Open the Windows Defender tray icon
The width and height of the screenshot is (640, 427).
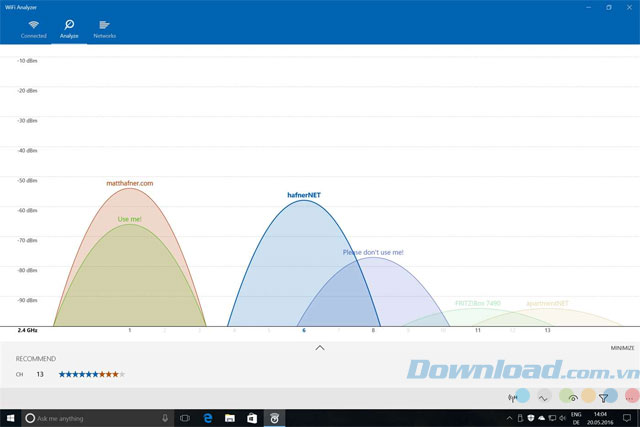(x=531, y=418)
